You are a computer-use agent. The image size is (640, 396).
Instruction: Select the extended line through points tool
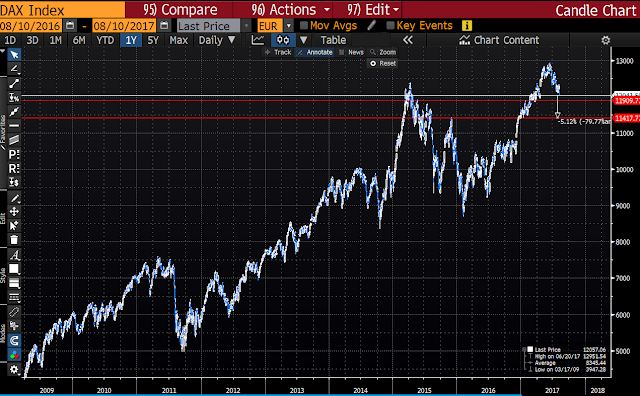click(x=14, y=111)
